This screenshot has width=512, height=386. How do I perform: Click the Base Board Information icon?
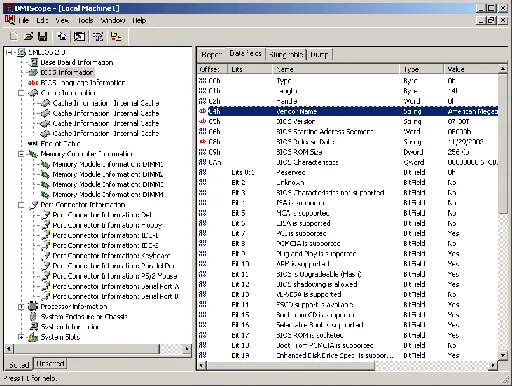(x=34, y=62)
